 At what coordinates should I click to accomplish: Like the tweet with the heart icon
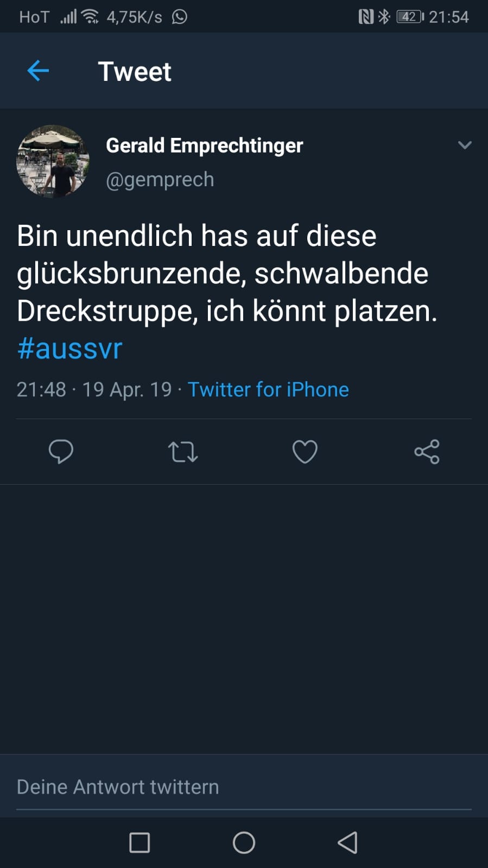pyautogui.click(x=305, y=452)
